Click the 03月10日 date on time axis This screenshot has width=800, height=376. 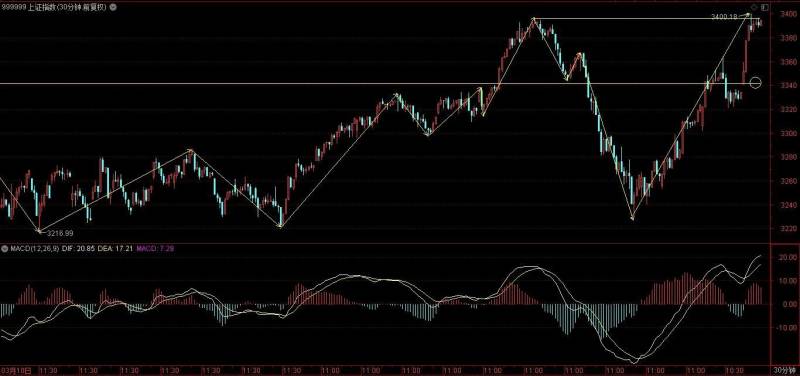(x=17, y=370)
